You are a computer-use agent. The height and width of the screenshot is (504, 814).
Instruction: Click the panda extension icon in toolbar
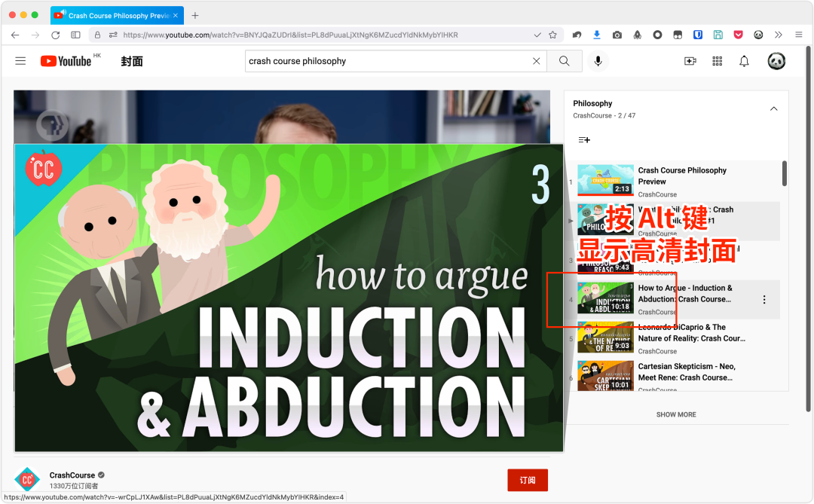758,35
